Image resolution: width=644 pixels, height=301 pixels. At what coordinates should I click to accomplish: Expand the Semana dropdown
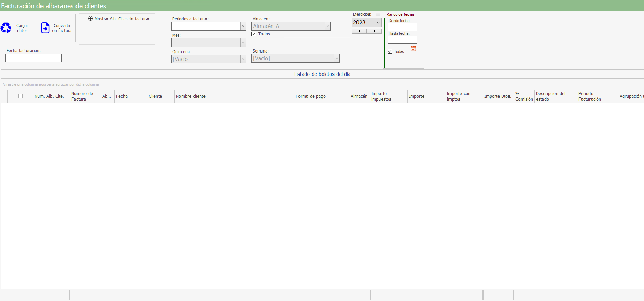tap(337, 58)
